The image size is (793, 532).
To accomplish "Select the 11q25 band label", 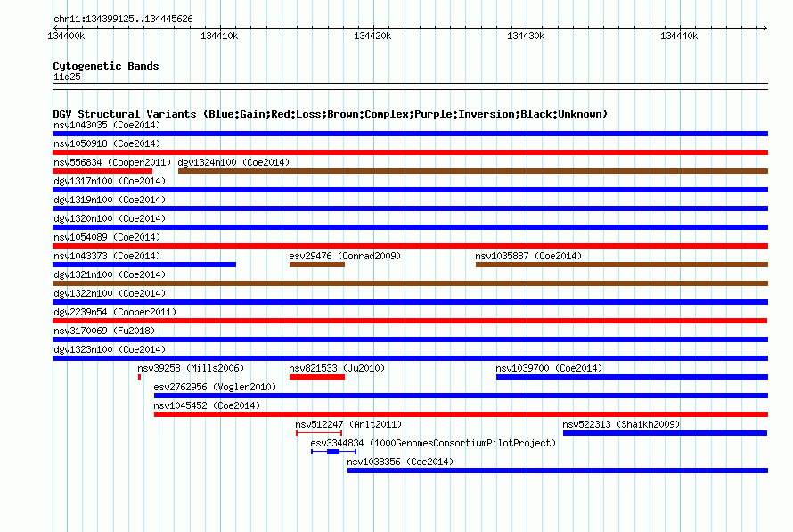I will pyautogui.click(x=67, y=77).
